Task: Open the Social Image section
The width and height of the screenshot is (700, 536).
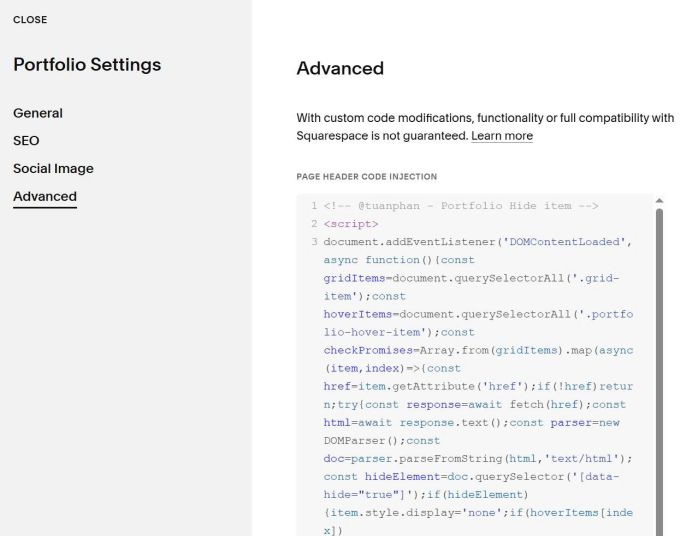Action: tap(53, 169)
